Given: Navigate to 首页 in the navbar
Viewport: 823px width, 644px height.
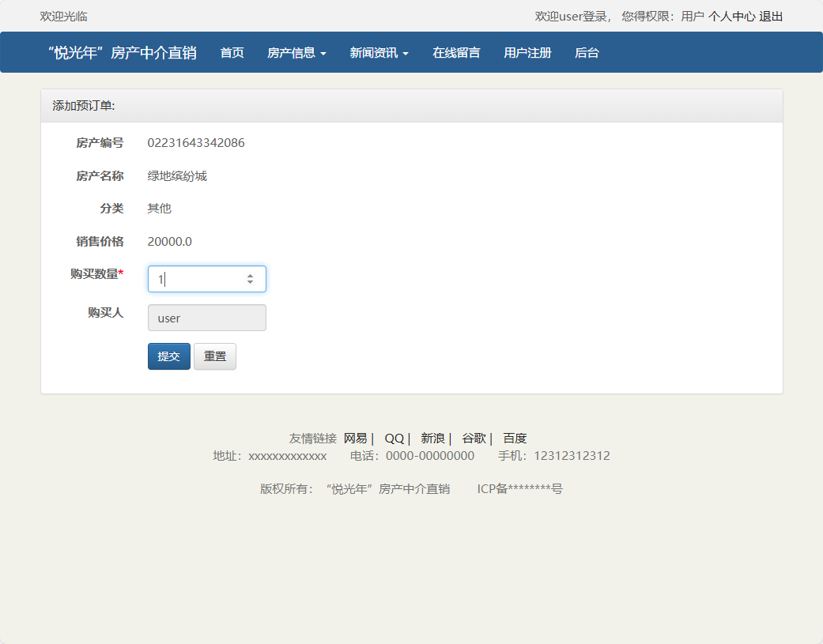Looking at the screenshot, I should (232, 52).
